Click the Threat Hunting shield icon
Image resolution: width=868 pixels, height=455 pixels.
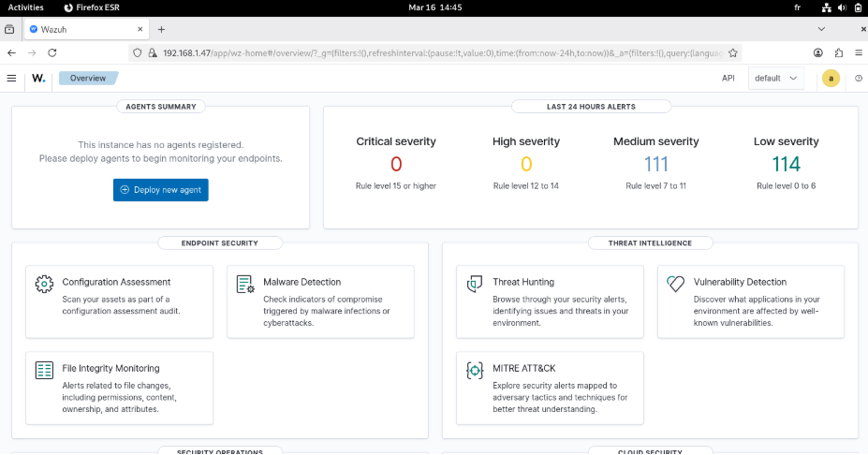pos(475,284)
